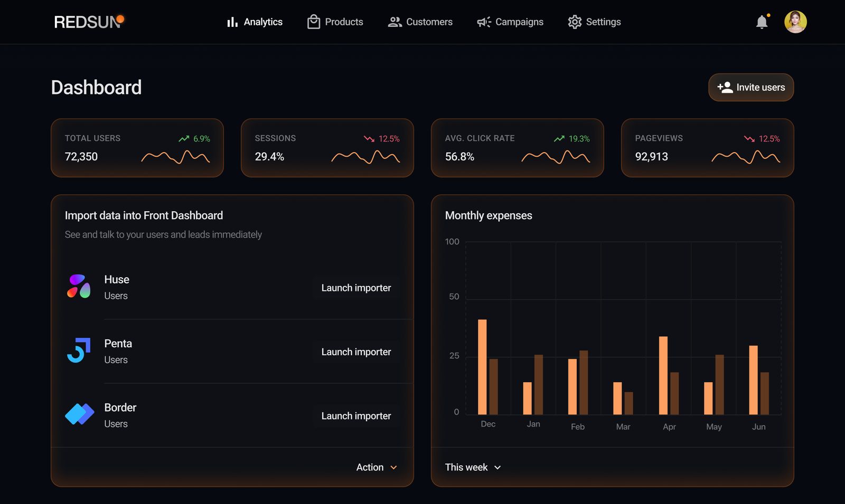The image size is (845, 504).
Task: Click the tall Dec bar in chart
Action: coord(482,367)
